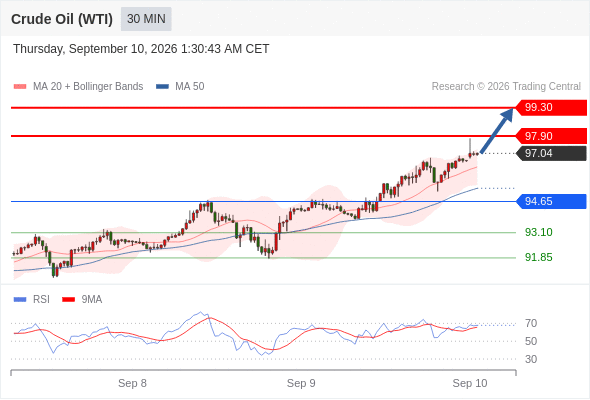
Task: Toggle the RSI legend label
Action: 41,300
